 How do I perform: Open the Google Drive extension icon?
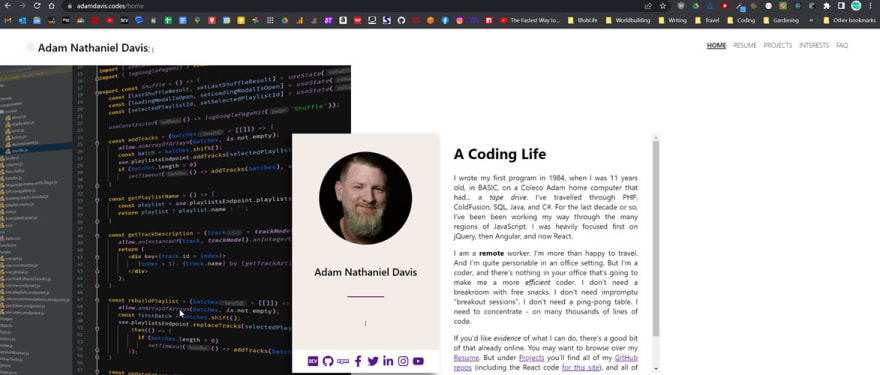pos(695,6)
